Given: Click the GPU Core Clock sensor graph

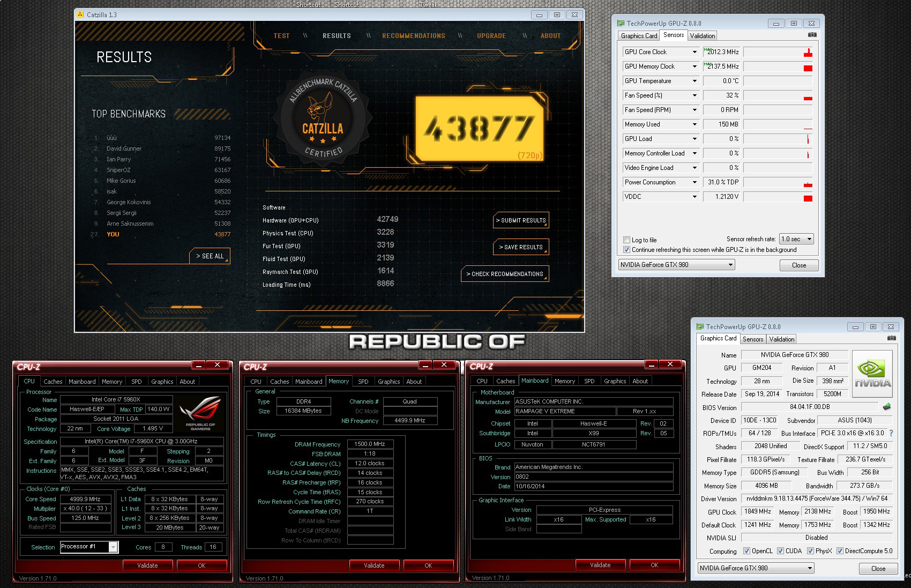Looking at the screenshot, I should tap(778, 52).
